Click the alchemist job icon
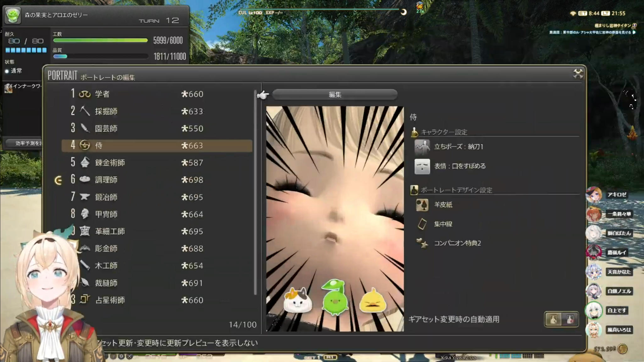Screen dimensions: 644x362 pos(85,162)
